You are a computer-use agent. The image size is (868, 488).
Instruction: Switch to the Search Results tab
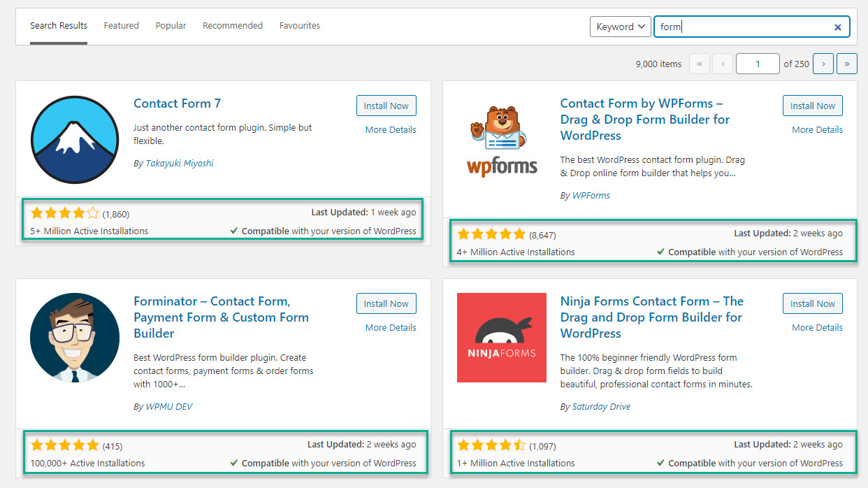coord(59,26)
